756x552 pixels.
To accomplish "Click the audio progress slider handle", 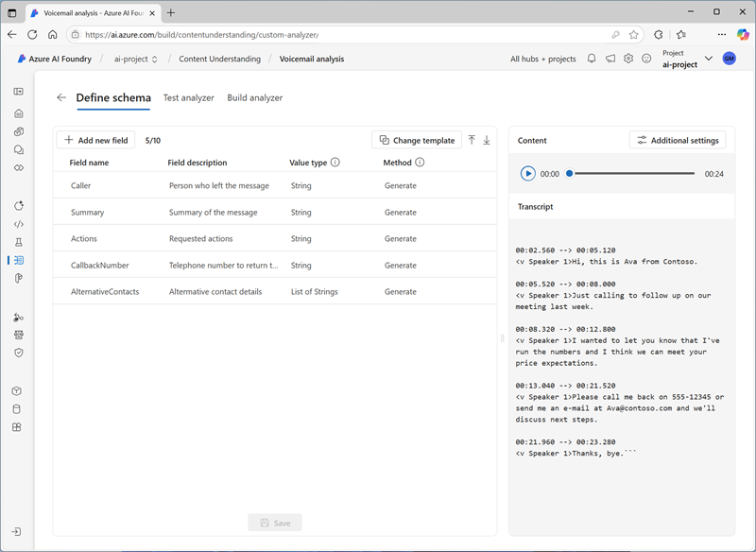I will click(x=570, y=174).
